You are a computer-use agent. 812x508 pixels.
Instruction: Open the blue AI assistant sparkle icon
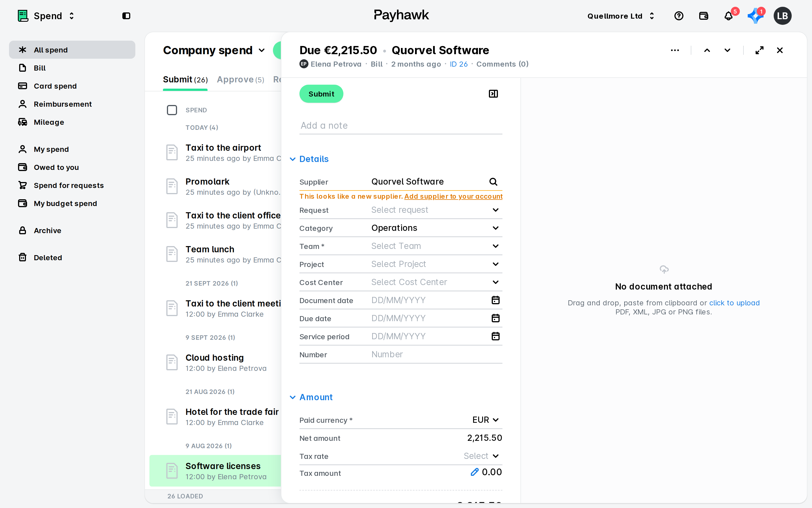(755, 16)
